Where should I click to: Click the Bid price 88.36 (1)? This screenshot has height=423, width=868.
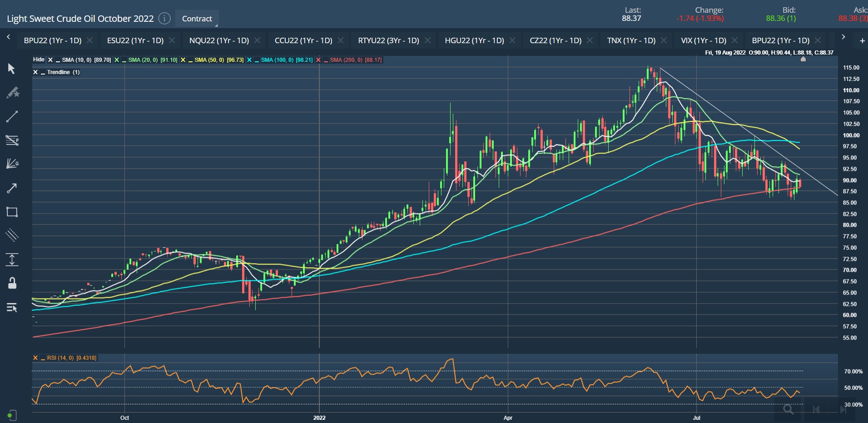[x=781, y=18]
